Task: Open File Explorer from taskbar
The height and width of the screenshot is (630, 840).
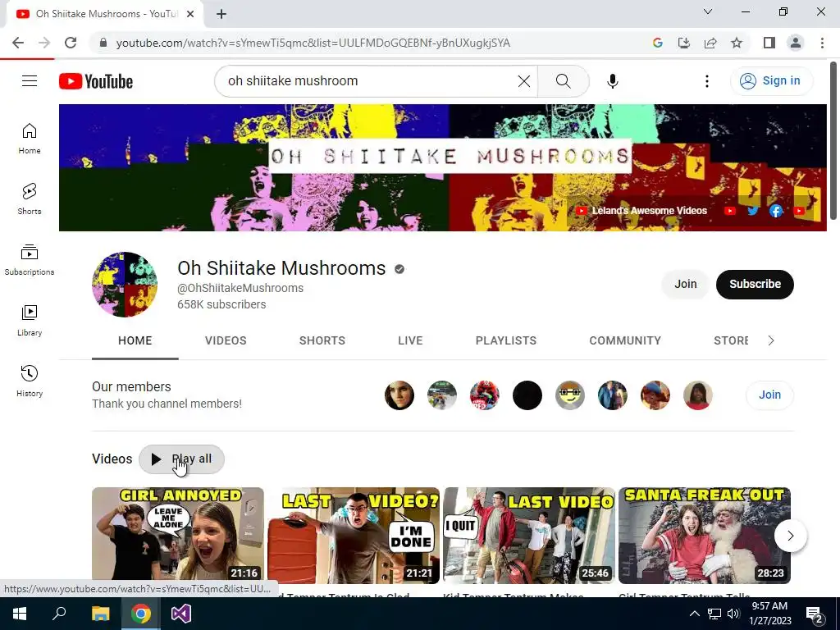Action: click(100, 614)
